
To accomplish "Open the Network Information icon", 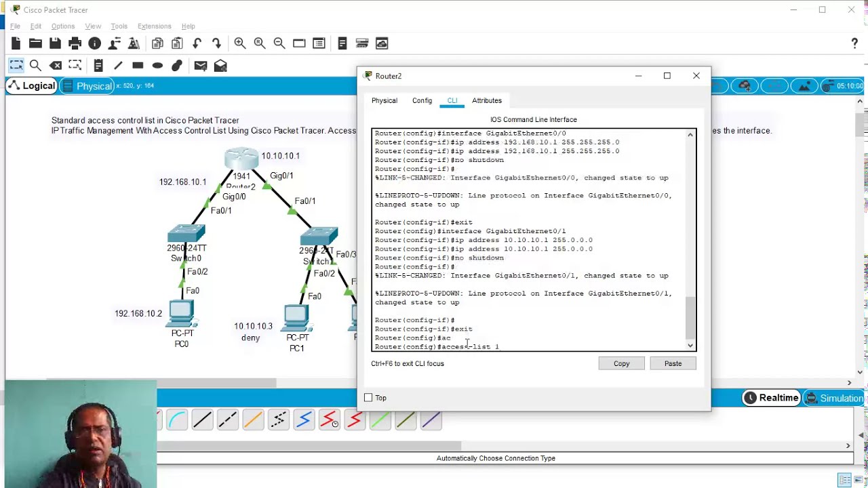I will click(94, 43).
